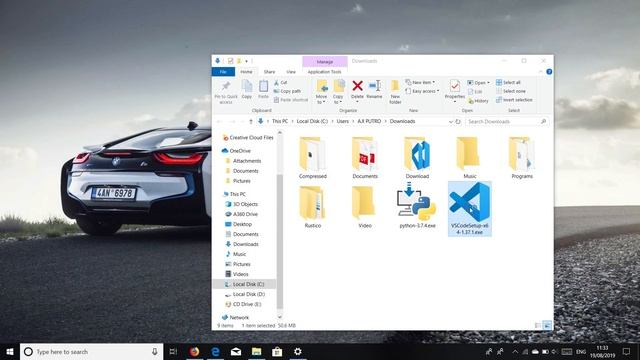Image resolution: width=640 pixels, height=360 pixels.
Task: Open the Open dropdown in ribbon
Action: 478,82
